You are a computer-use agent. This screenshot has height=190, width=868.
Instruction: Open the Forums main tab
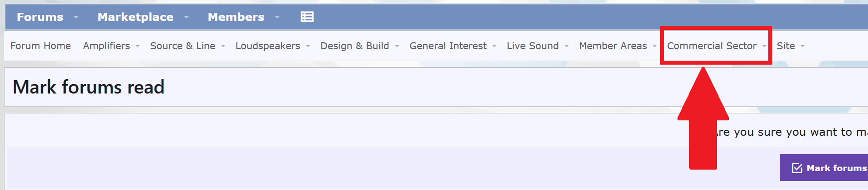pyautogui.click(x=40, y=17)
